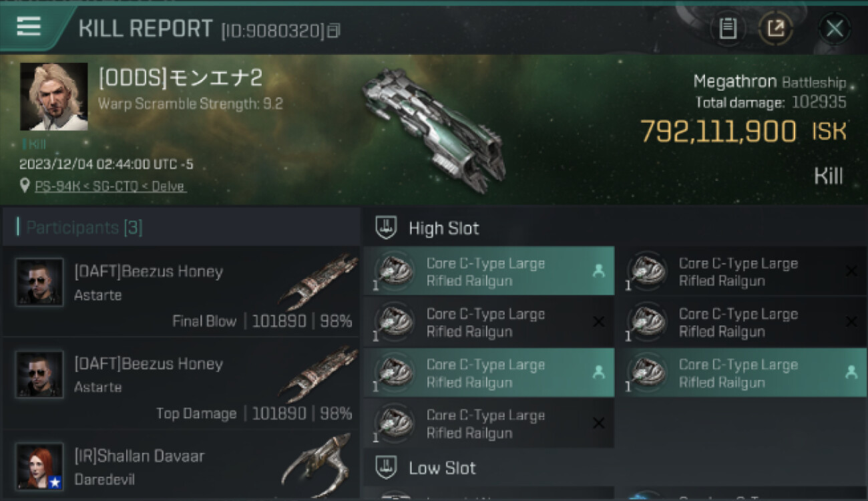Viewport: 868px width, 501px height.
Task: Open the PS-94K location link
Action: tap(110, 186)
